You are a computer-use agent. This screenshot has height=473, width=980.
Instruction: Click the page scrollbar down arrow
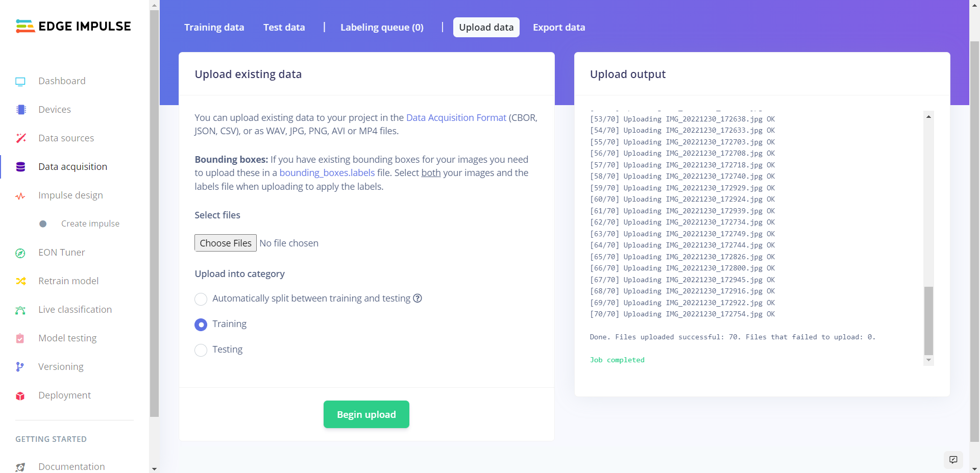click(974, 468)
